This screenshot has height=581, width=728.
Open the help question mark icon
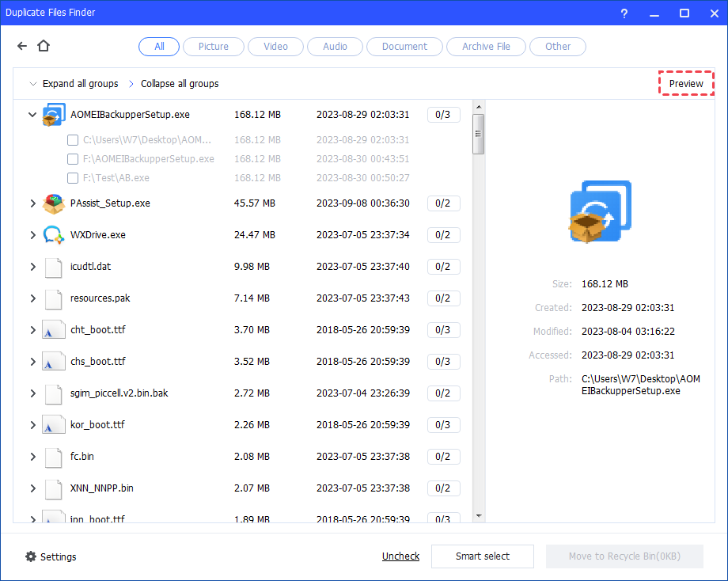pos(624,13)
